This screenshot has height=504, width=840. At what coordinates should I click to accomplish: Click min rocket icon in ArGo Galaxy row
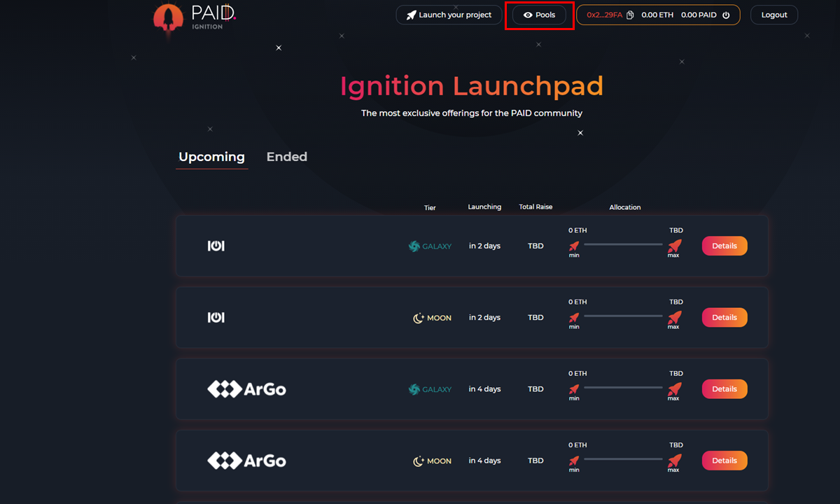tap(574, 388)
